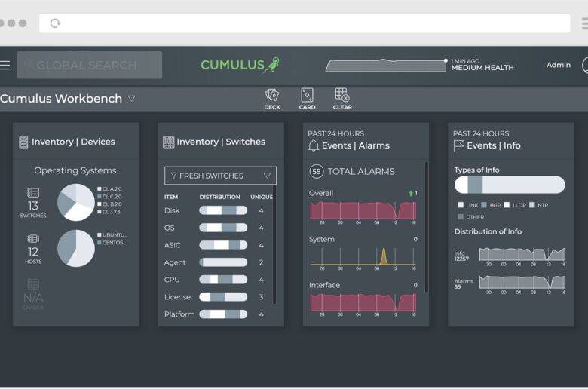The image size is (588, 389).
Task: Click the 55 total alarms badge
Action: coord(317,171)
